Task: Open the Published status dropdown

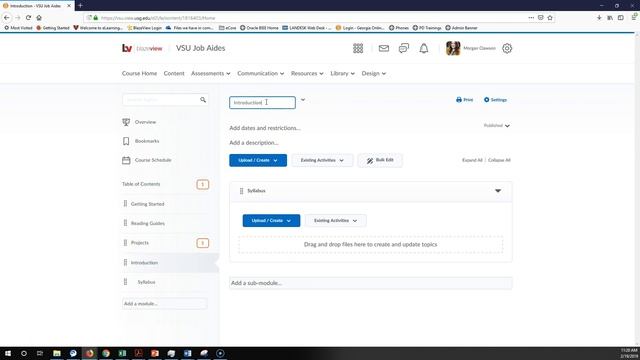Action: (497, 126)
